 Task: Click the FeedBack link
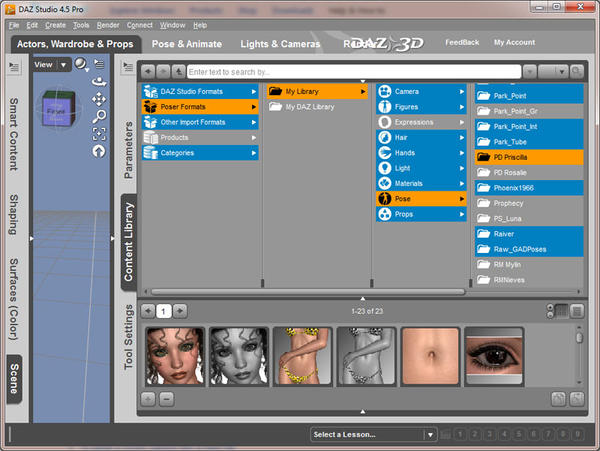click(462, 42)
